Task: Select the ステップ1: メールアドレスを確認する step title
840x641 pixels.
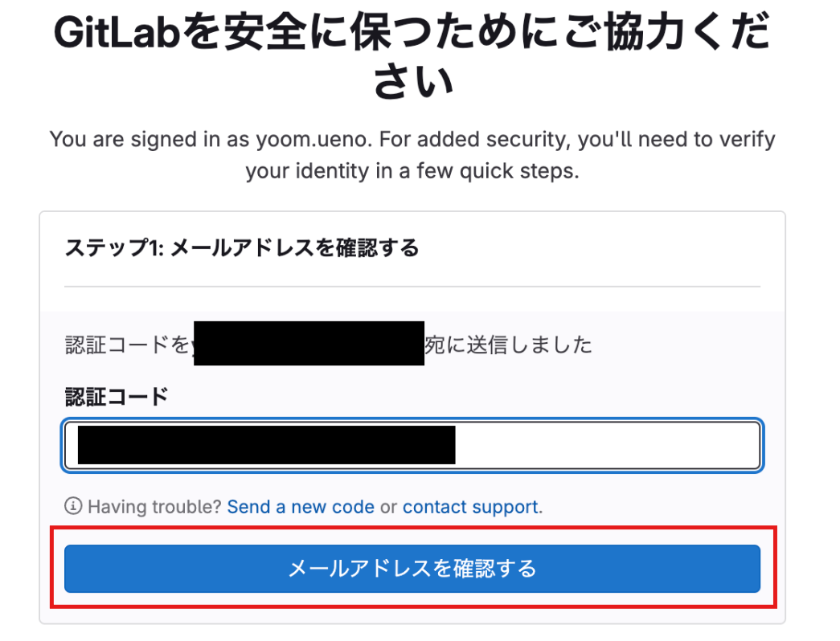Action: pyautogui.click(x=242, y=248)
